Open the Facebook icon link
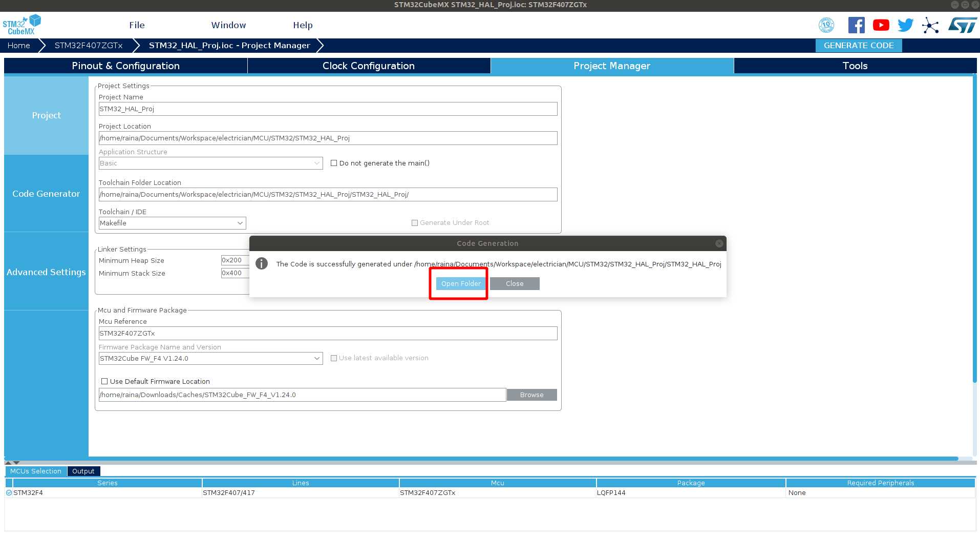This screenshot has height=537, width=980. pos(856,25)
